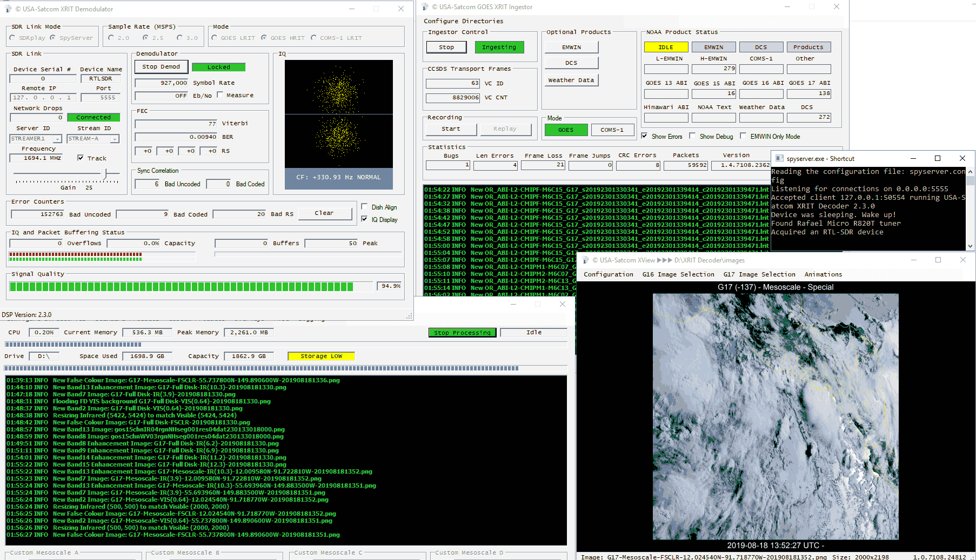Open the Server ID STREAMER1 dropdown
976x560 pixels.
click(57, 139)
